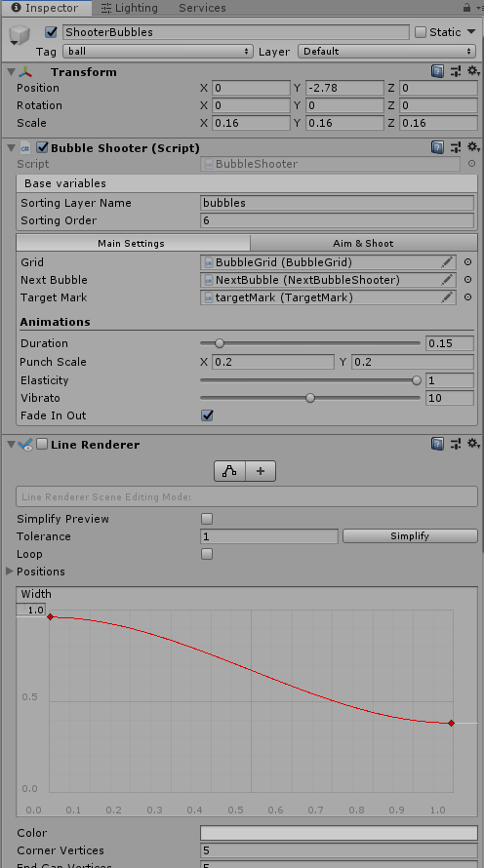Screen dimensions: 484x868
Task: Click the Edit Points mode button
Action: tap(230, 471)
